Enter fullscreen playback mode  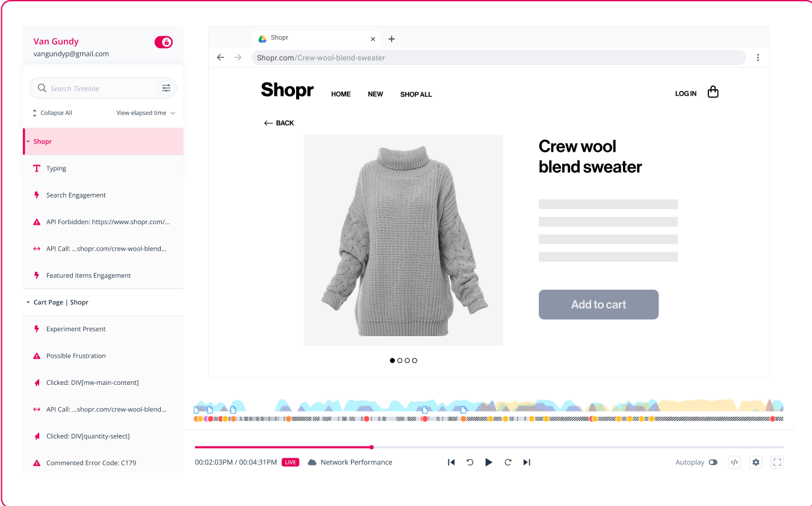pos(777,462)
